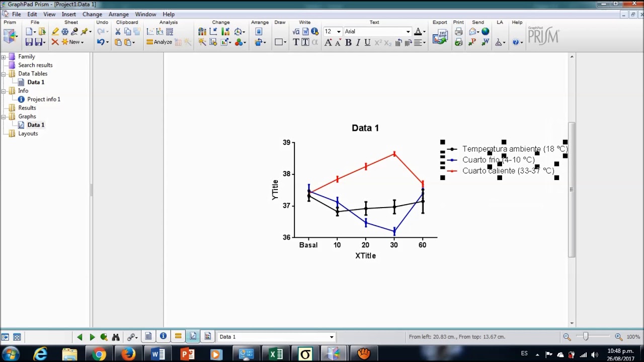Open the font size dropdown

(339, 32)
